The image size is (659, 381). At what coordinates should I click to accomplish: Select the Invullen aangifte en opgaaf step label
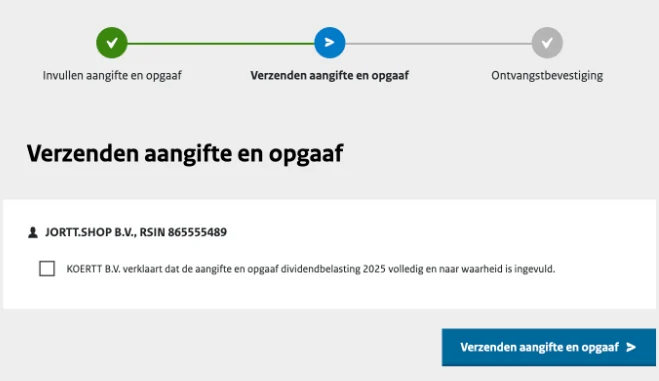click(112, 76)
